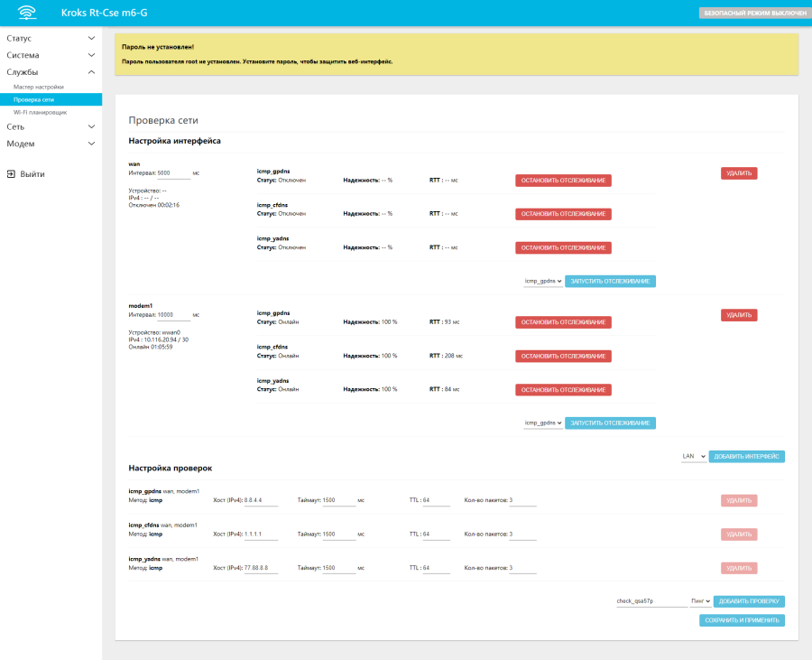Select Проверка сети sidebar item
Screen dimensions: 812x660
[33, 99]
